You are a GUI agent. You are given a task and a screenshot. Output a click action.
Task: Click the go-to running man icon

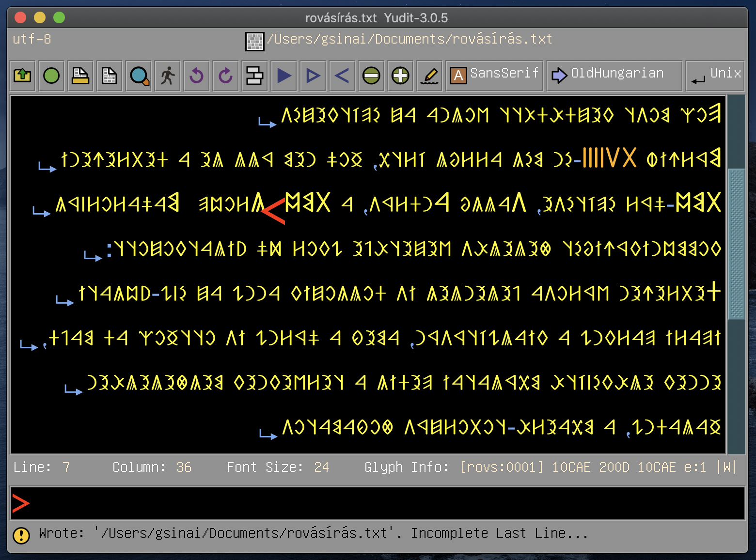(168, 76)
